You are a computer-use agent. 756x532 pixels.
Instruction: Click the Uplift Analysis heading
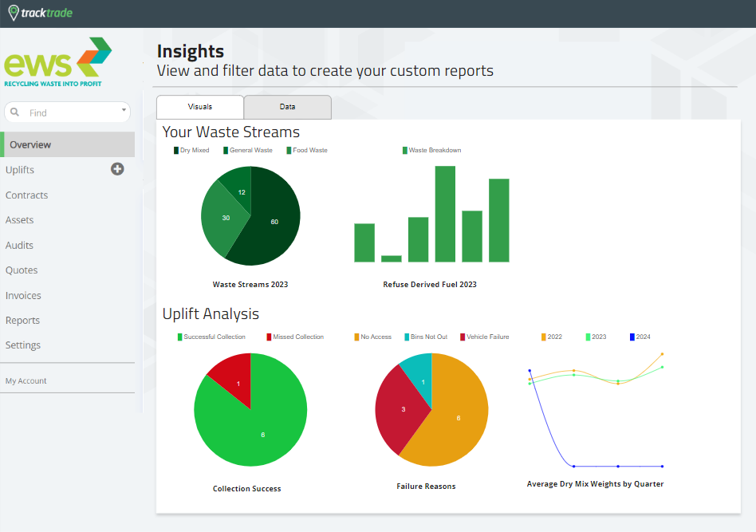point(211,313)
